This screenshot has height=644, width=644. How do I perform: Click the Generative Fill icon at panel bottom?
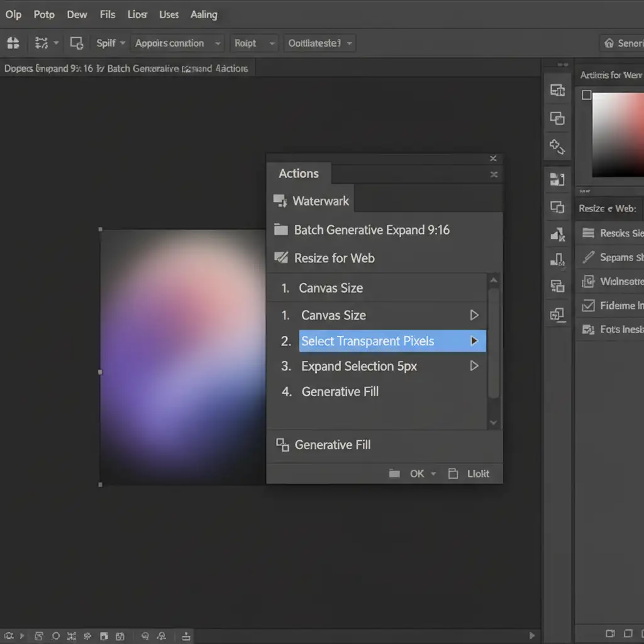(282, 445)
